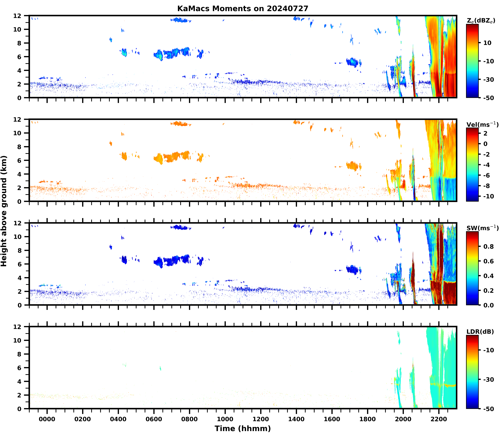Click the -8 label on velocity colorbar
Viewport: 504px width, 438px height.
click(487, 186)
